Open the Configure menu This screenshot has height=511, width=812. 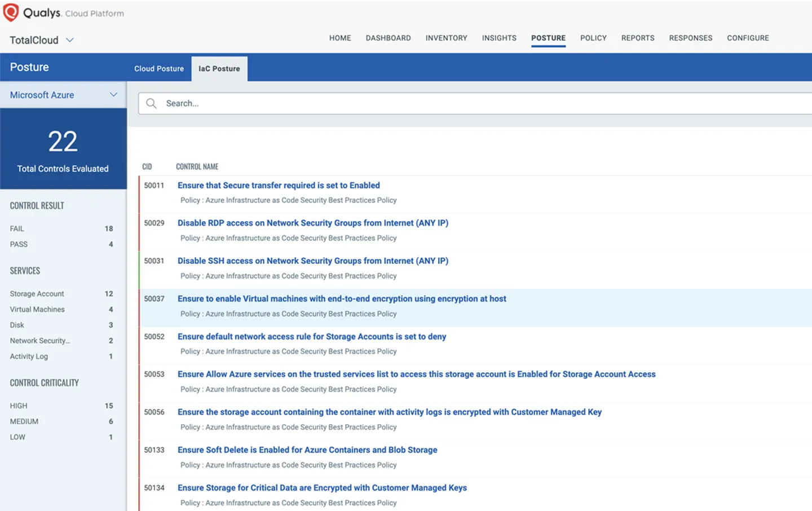tap(748, 38)
